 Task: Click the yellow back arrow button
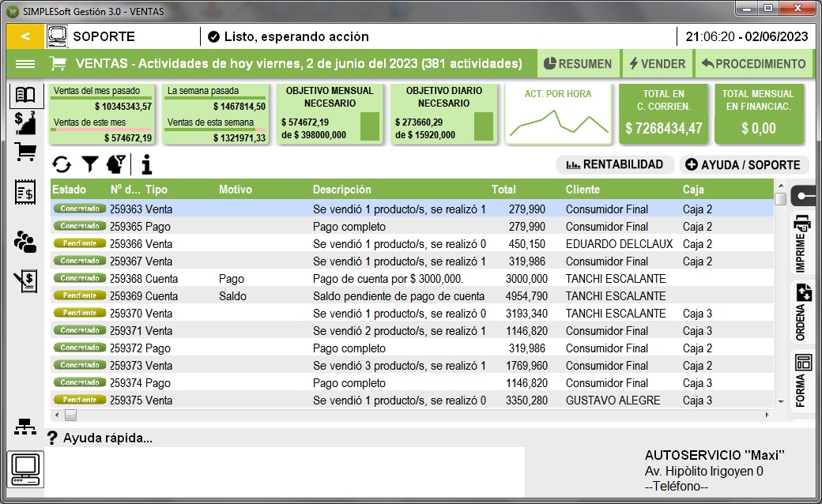click(x=25, y=36)
